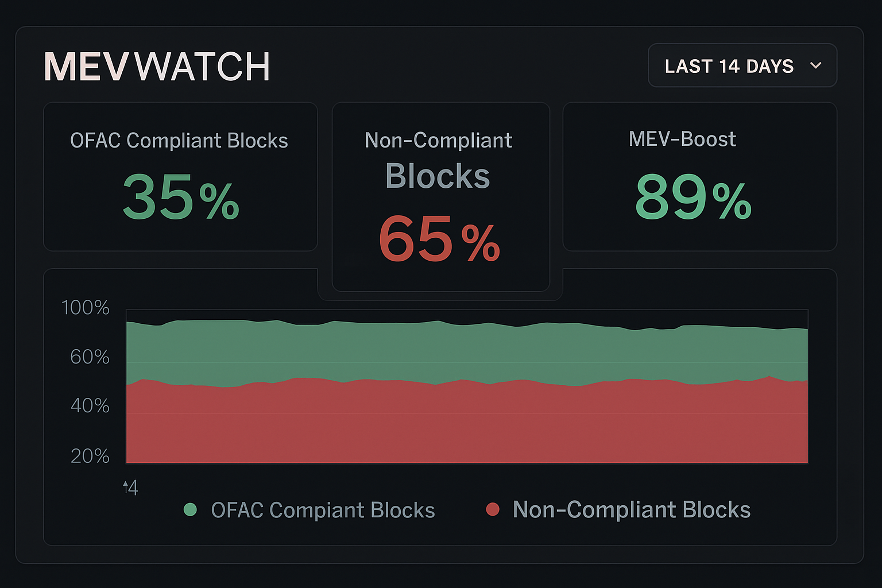Click the chevron next to LAST 14 DAYS
882x588 pixels.
pyautogui.click(x=816, y=67)
